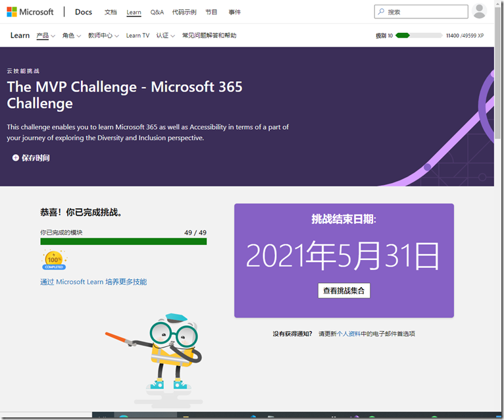
Task: Click the 云技能挑战 label
Action: [x=23, y=71]
